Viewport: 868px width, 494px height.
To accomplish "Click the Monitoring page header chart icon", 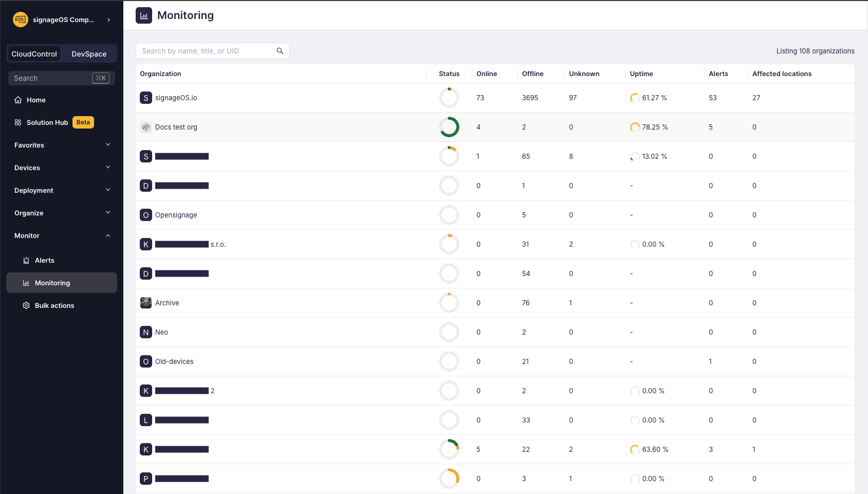I will coord(144,15).
